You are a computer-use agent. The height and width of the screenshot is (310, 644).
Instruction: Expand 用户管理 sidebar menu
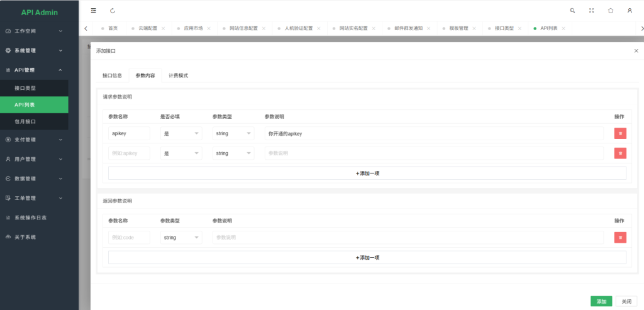click(x=34, y=159)
